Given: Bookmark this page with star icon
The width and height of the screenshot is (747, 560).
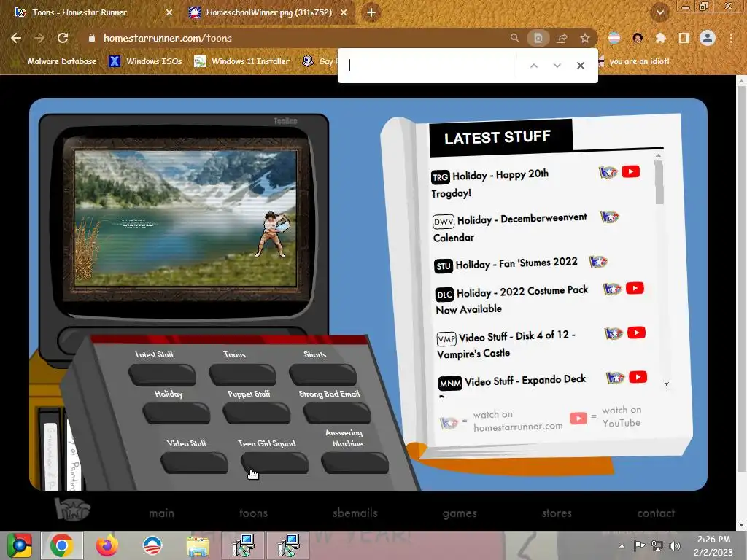Looking at the screenshot, I should click(585, 38).
